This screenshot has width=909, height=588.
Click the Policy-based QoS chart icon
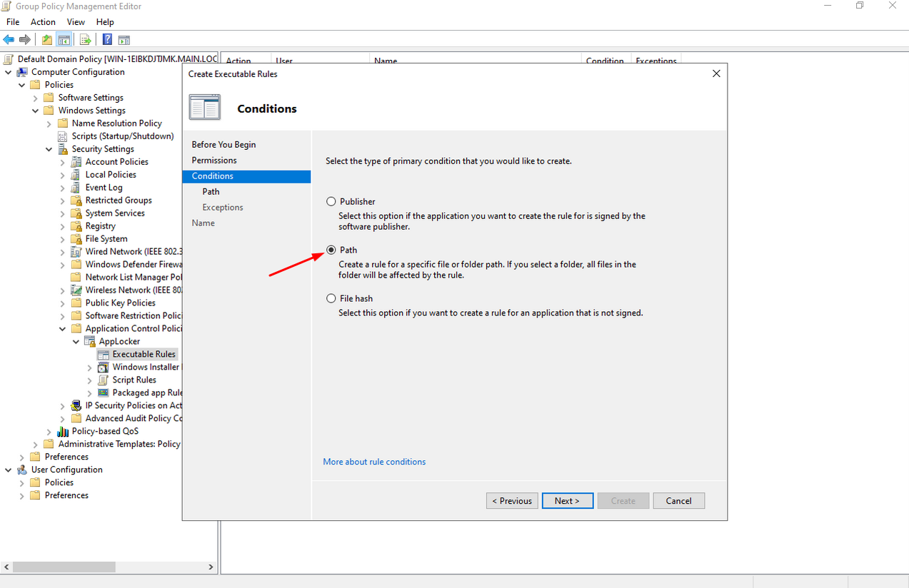tap(63, 432)
